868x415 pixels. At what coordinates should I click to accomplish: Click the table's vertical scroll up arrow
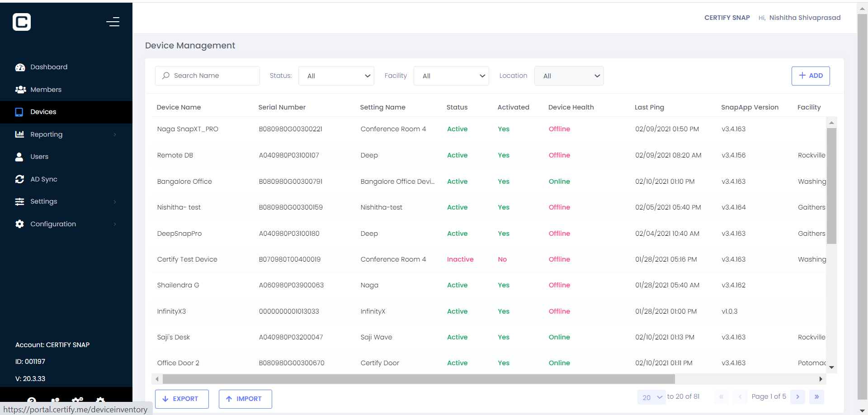pos(831,123)
